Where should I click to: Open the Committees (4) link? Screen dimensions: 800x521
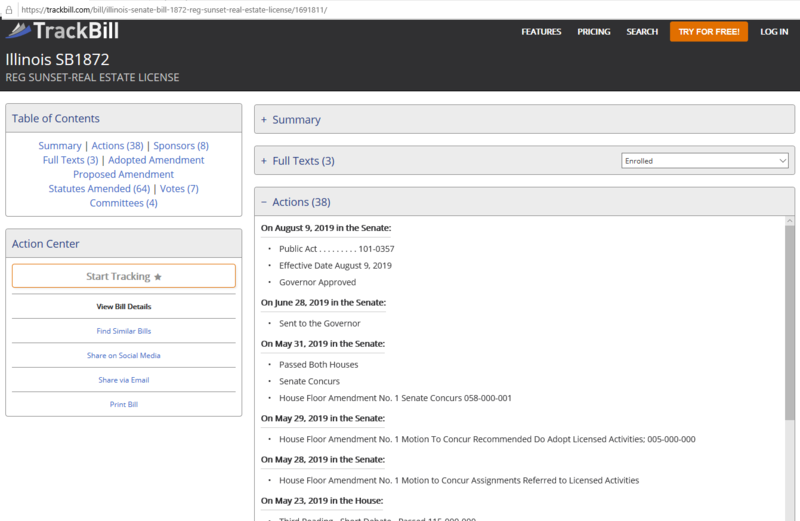tap(123, 203)
